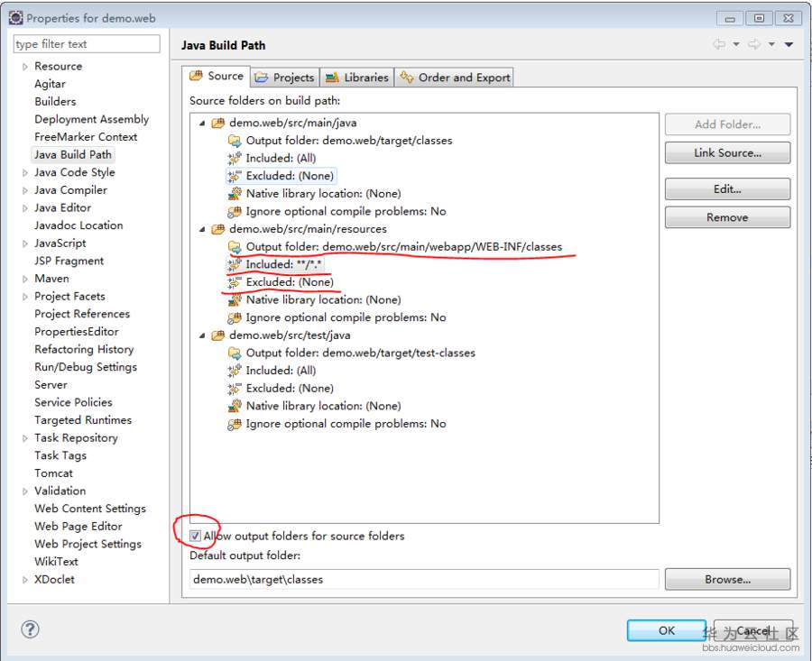Select Project Facets in the sidebar
The height and width of the screenshot is (661, 812).
coord(69,296)
